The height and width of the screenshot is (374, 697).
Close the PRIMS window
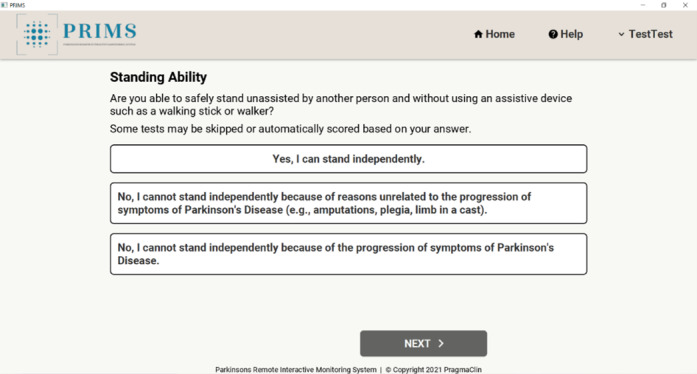tap(685, 5)
